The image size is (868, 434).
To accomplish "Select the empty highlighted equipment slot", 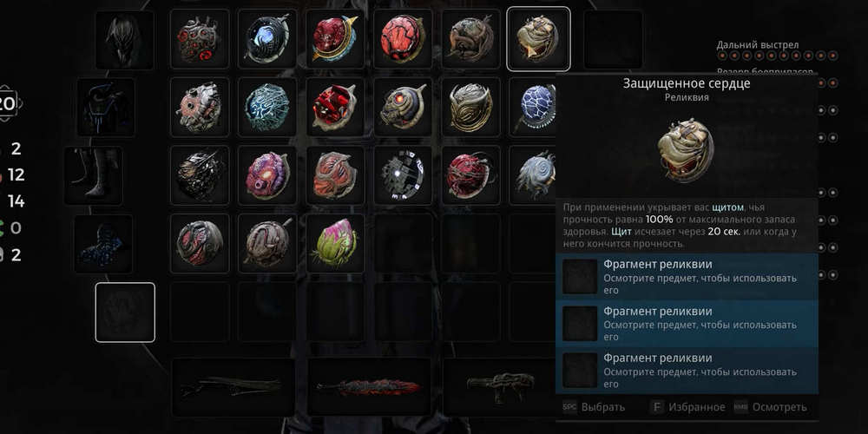I will pos(125,312).
